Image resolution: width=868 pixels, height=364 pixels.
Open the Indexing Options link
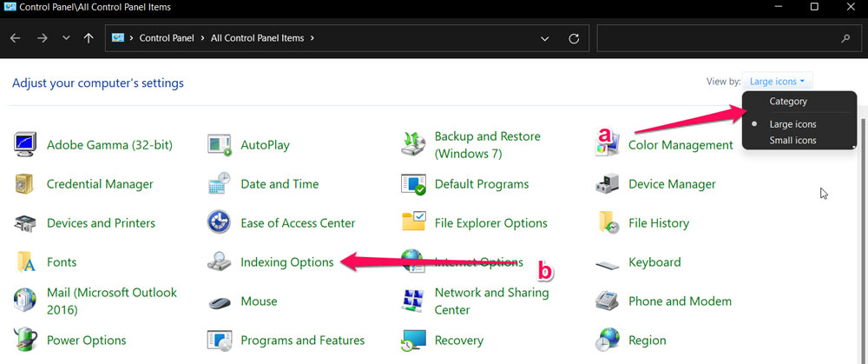[286, 262]
